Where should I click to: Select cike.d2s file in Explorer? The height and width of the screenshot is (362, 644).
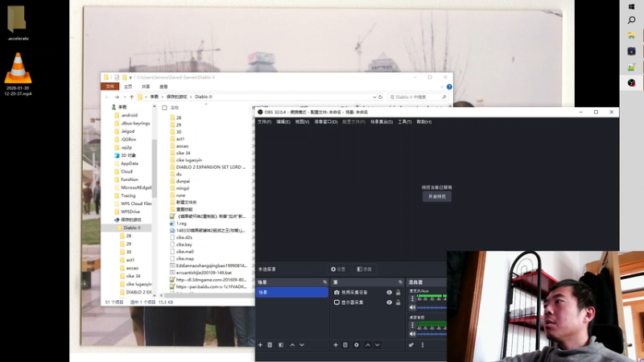(184, 237)
